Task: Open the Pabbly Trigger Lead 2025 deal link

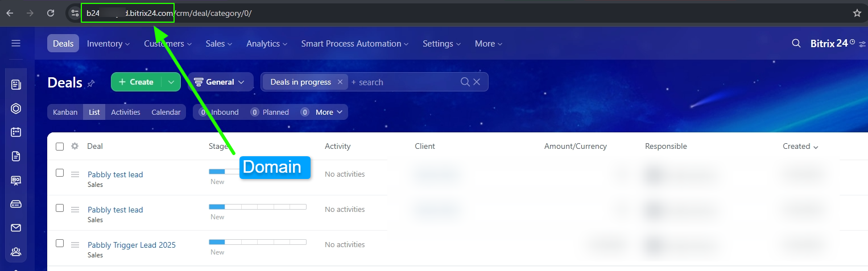Action: [x=131, y=245]
